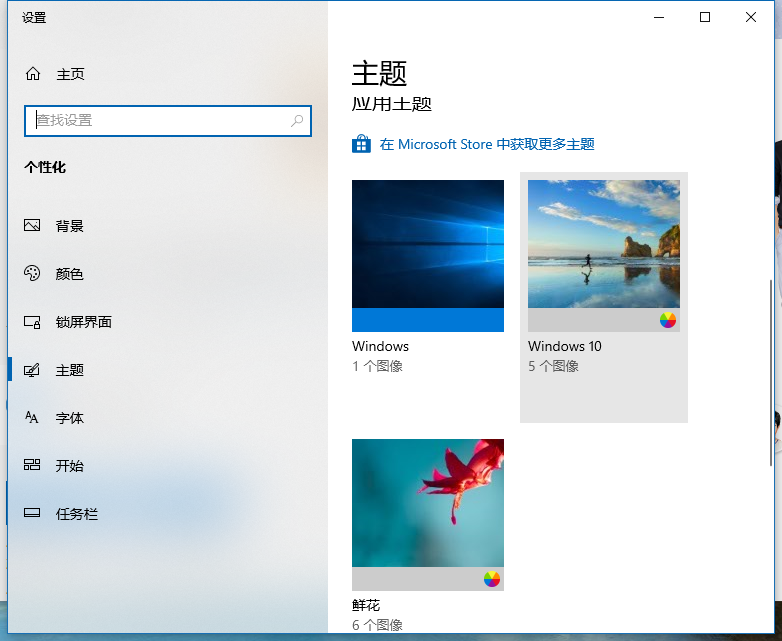Click the Microsoft Store bag icon
This screenshot has width=782, height=641.
click(x=362, y=144)
